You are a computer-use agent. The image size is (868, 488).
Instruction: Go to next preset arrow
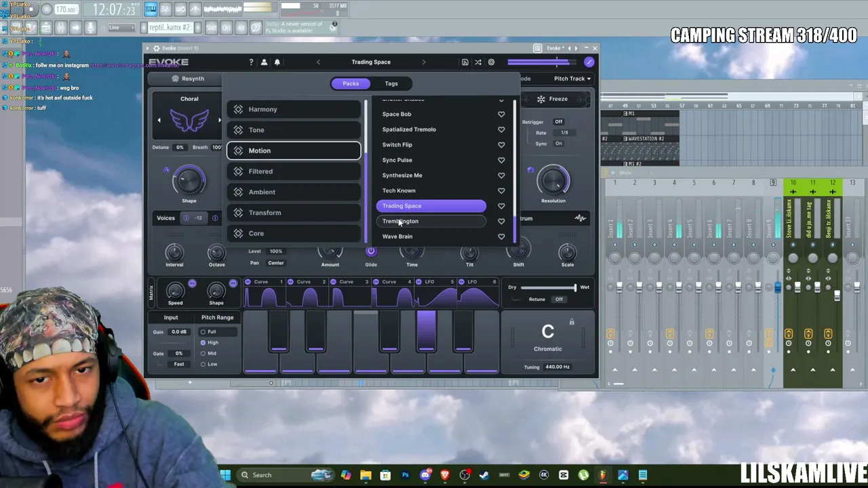[424, 62]
